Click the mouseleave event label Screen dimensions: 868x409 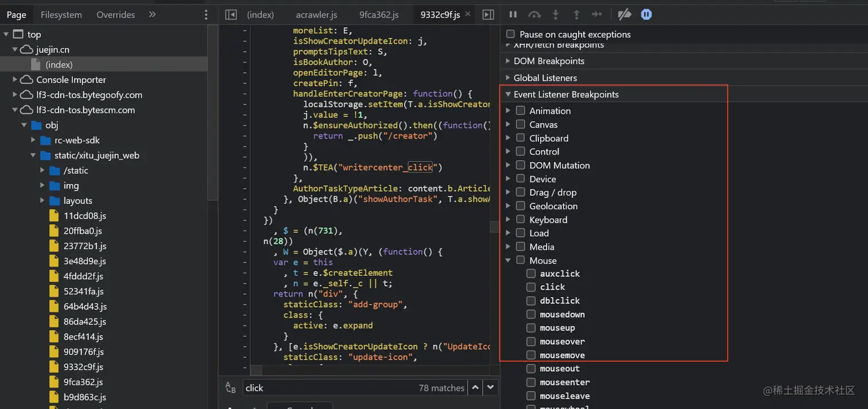pyautogui.click(x=565, y=396)
